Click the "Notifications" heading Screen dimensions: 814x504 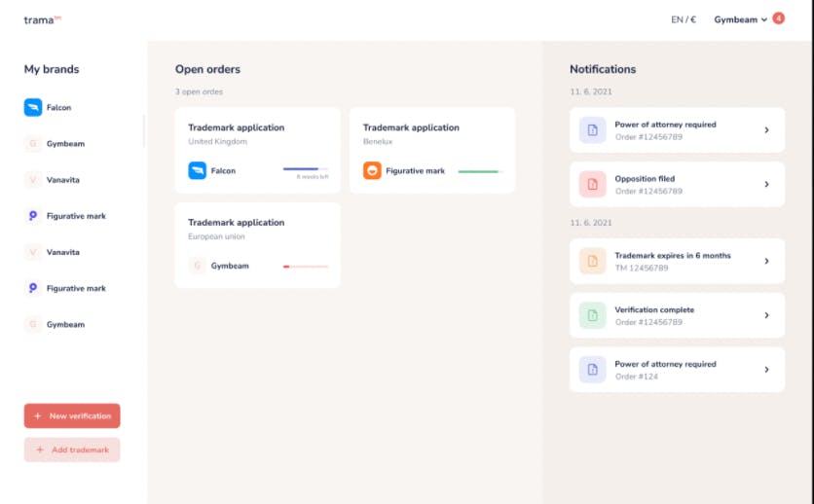603,69
